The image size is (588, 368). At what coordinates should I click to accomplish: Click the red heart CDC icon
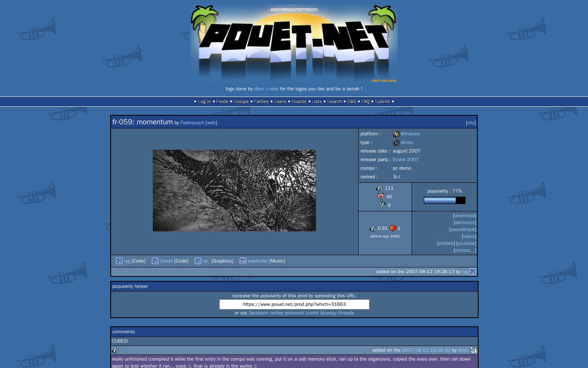tap(393, 228)
